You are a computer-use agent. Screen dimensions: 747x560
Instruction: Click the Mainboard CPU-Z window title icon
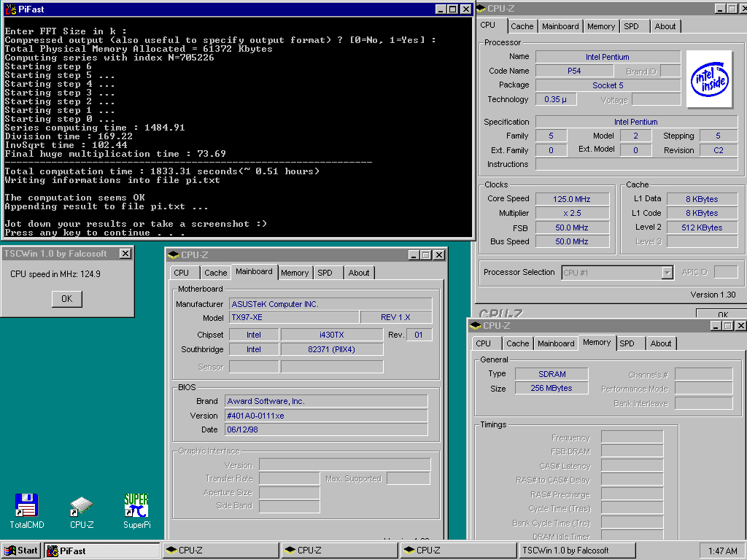coord(174,255)
